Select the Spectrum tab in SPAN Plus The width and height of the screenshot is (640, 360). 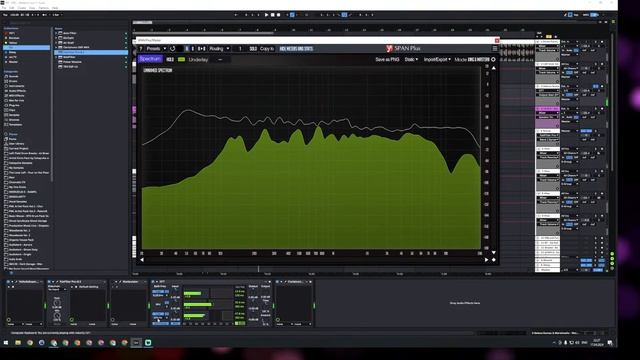150,59
